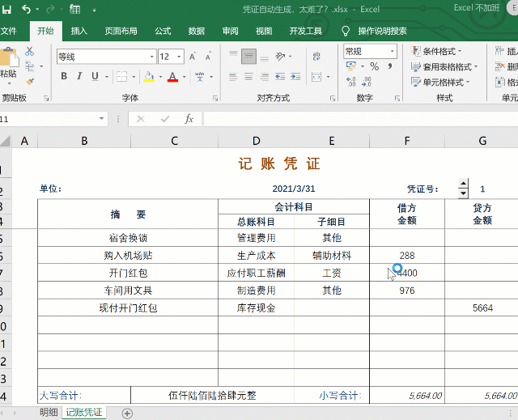
Task: Apply cell borders with the border icon
Action: coord(122,77)
